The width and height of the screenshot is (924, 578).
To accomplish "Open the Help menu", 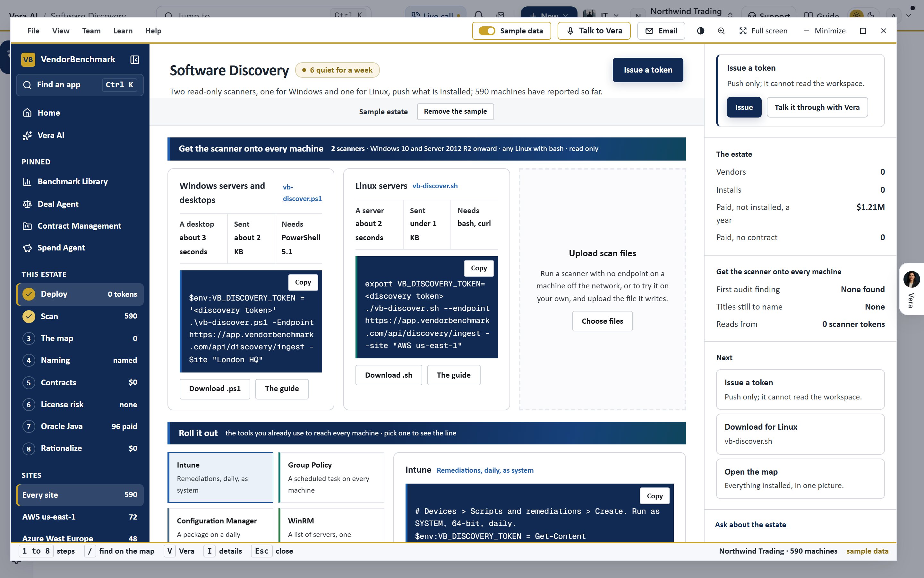I will 153,31.
